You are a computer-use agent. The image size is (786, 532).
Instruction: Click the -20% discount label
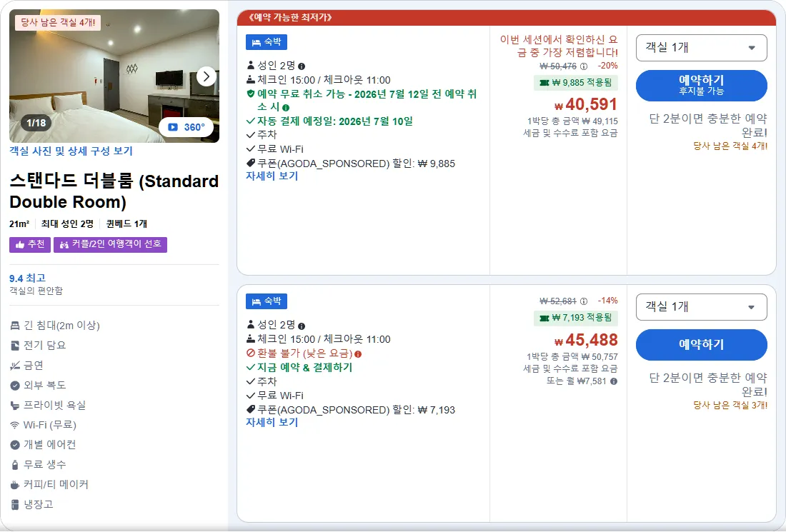click(x=607, y=66)
